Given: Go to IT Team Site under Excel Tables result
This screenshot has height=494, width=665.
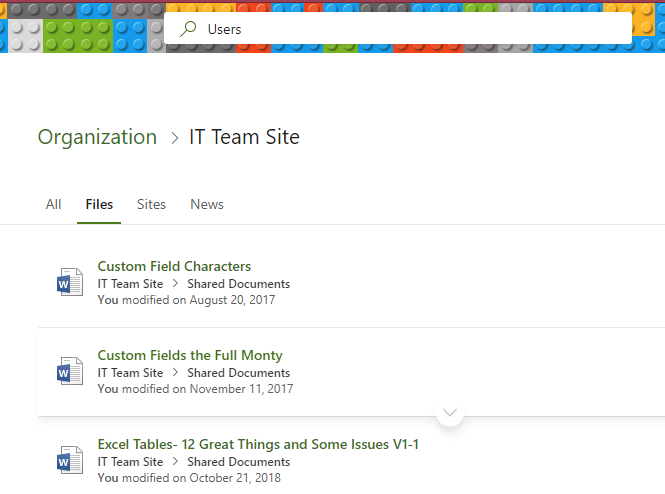Looking at the screenshot, I should pos(130,462).
